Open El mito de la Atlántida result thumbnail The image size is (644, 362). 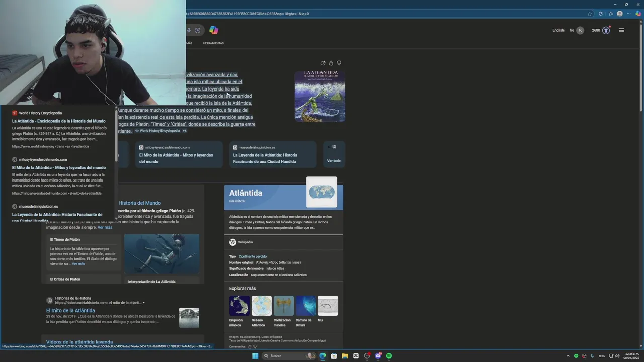pos(189,318)
